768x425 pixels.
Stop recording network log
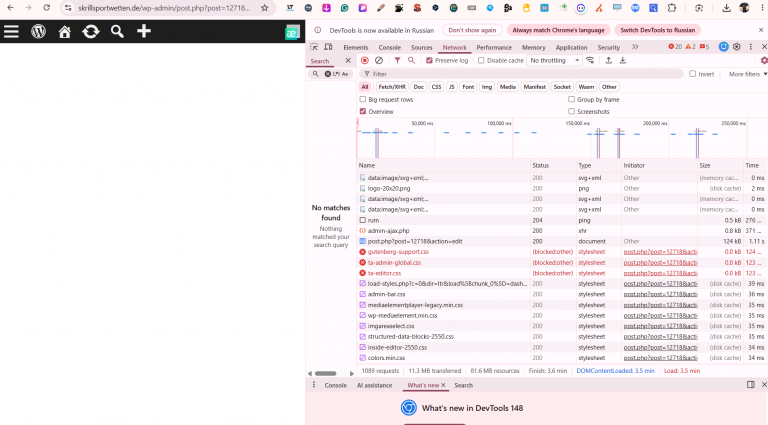364,60
